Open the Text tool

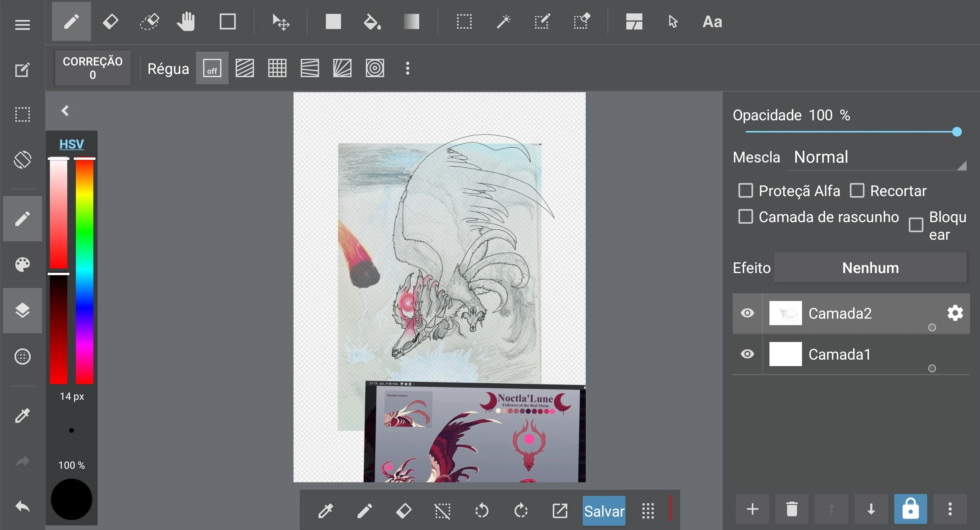(x=712, y=22)
